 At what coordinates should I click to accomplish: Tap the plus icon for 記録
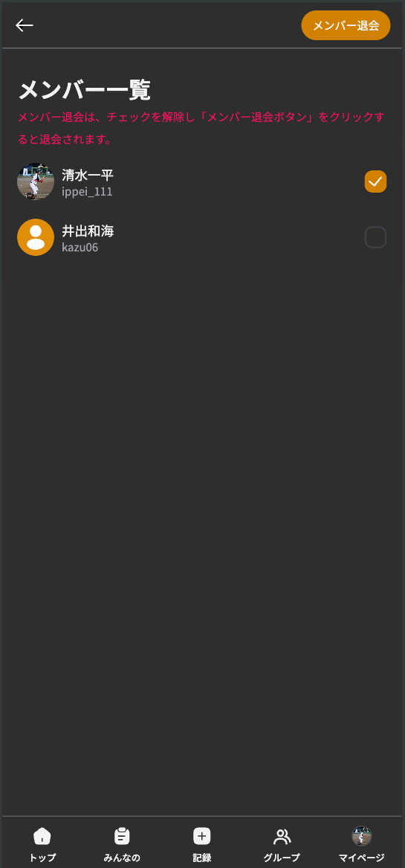tap(202, 836)
